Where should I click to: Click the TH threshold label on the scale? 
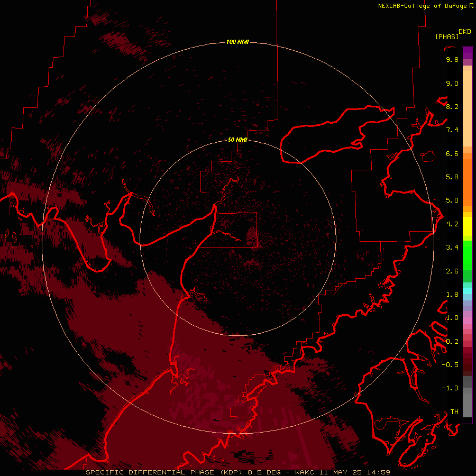click(454, 411)
